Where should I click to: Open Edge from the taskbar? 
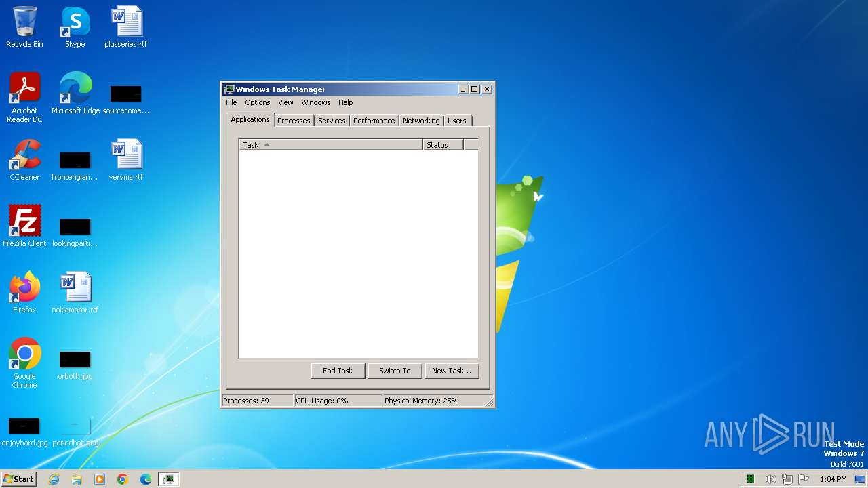[146, 479]
